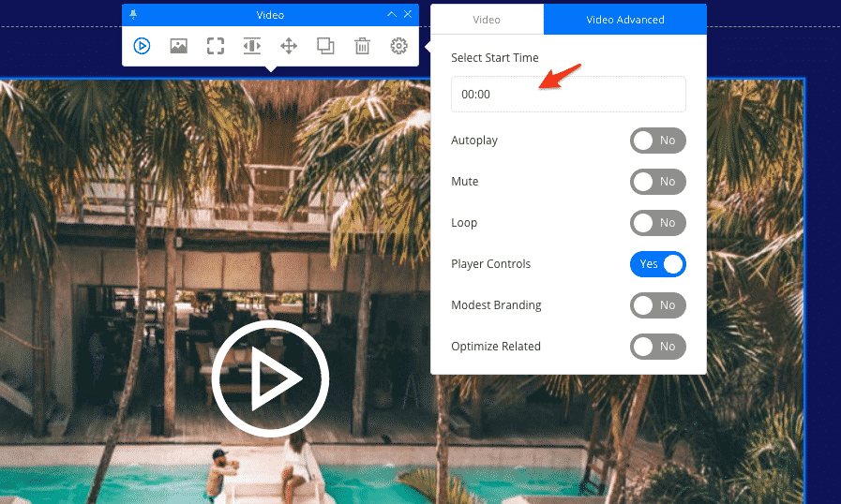Toggle Optimize Related on

(x=657, y=347)
